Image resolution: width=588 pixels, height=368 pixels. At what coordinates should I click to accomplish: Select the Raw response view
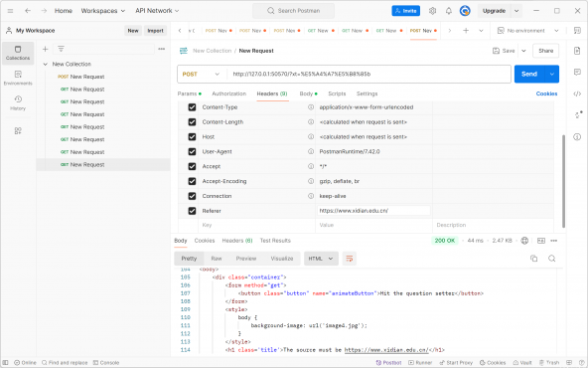pyautogui.click(x=217, y=259)
